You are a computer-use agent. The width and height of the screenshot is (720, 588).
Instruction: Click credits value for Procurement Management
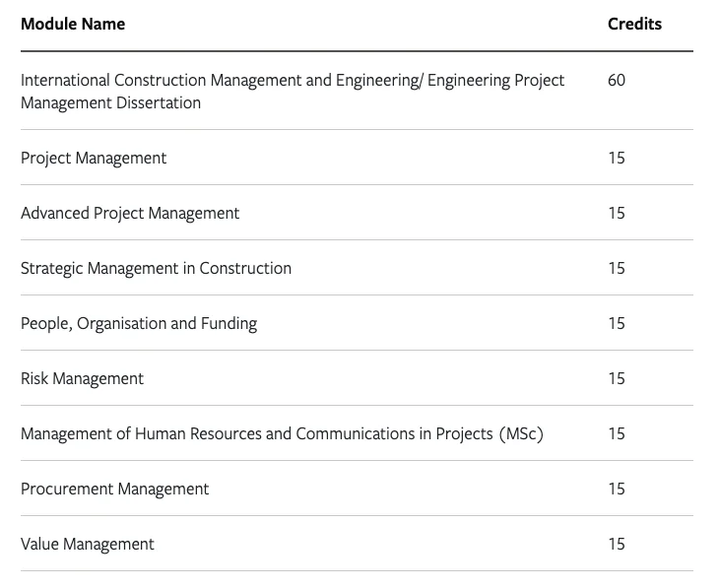coord(617,489)
